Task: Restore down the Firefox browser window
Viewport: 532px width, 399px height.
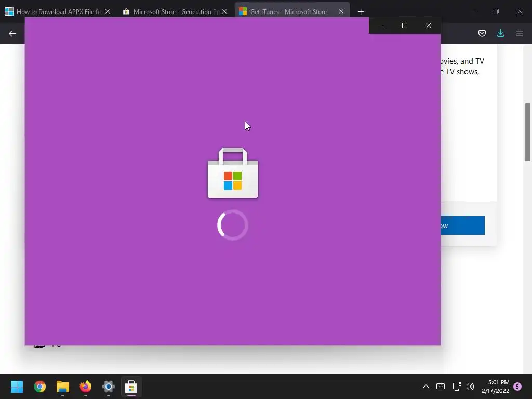Action: pos(496,11)
